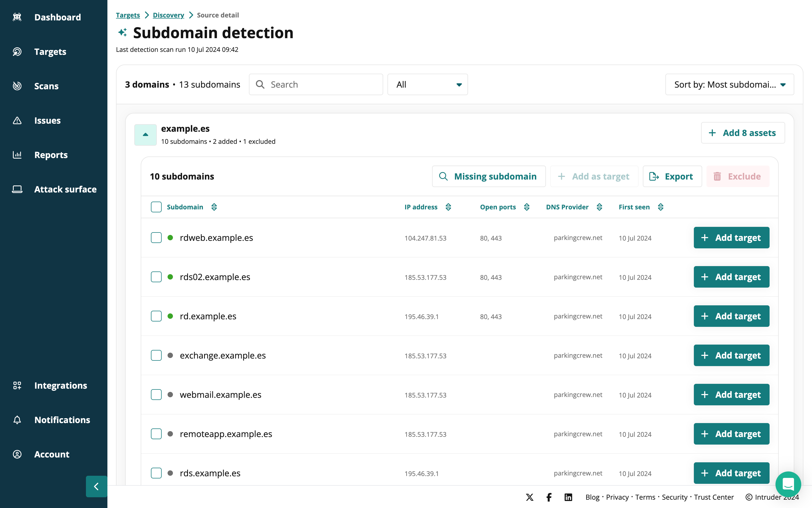The image size is (812, 508).
Task: Collapse the sidebar with the arrow button
Action: point(96,486)
